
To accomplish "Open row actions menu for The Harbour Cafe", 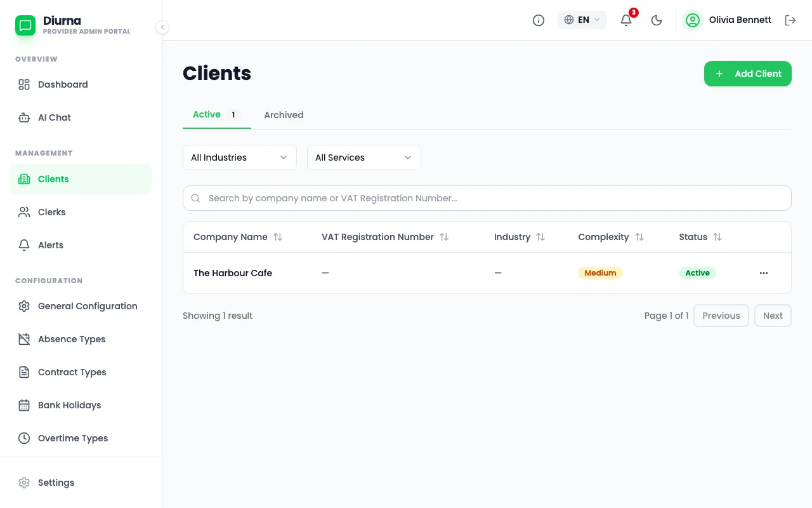I will click(764, 273).
